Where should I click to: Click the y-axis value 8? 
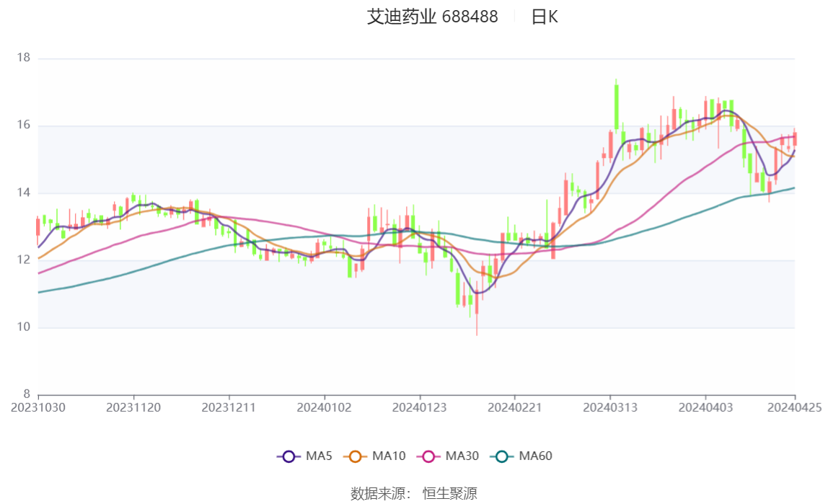tap(27, 394)
